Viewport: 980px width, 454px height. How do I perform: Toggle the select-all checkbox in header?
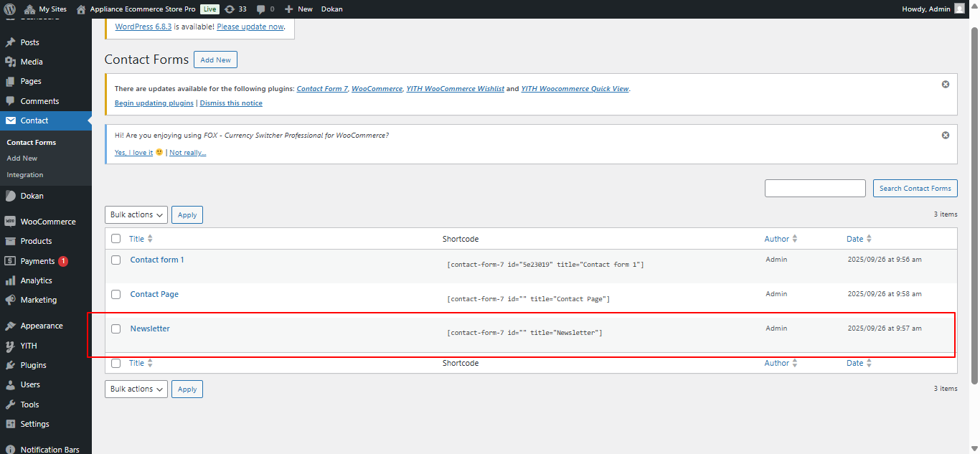(116, 239)
